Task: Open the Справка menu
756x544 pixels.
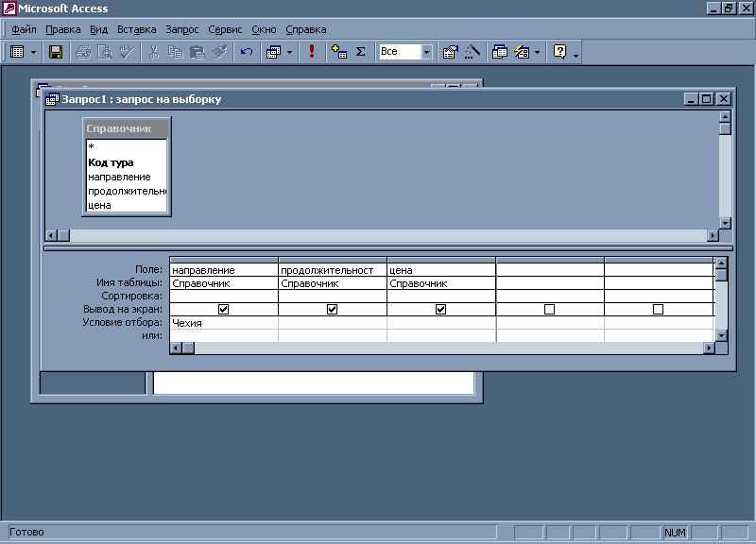Action: 306,29
